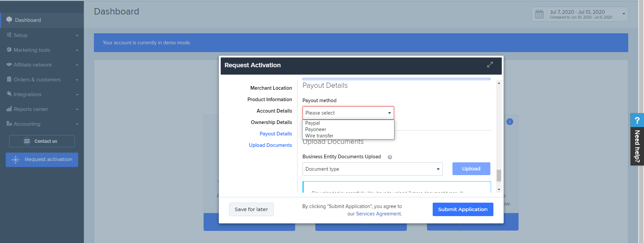Click the Marketing tools pie icon

(9, 50)
